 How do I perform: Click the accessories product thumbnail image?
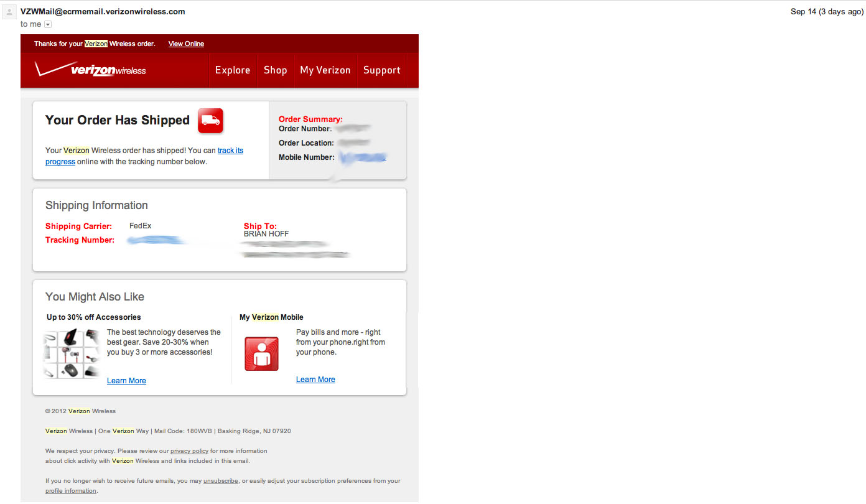(x=72, y=353)
